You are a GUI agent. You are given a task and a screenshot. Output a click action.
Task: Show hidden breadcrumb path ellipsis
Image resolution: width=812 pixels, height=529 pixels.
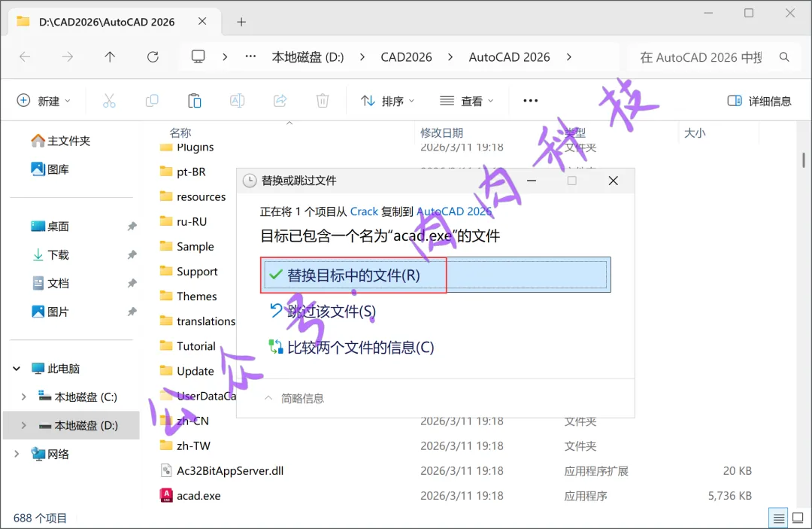click(x=250, y=56)
